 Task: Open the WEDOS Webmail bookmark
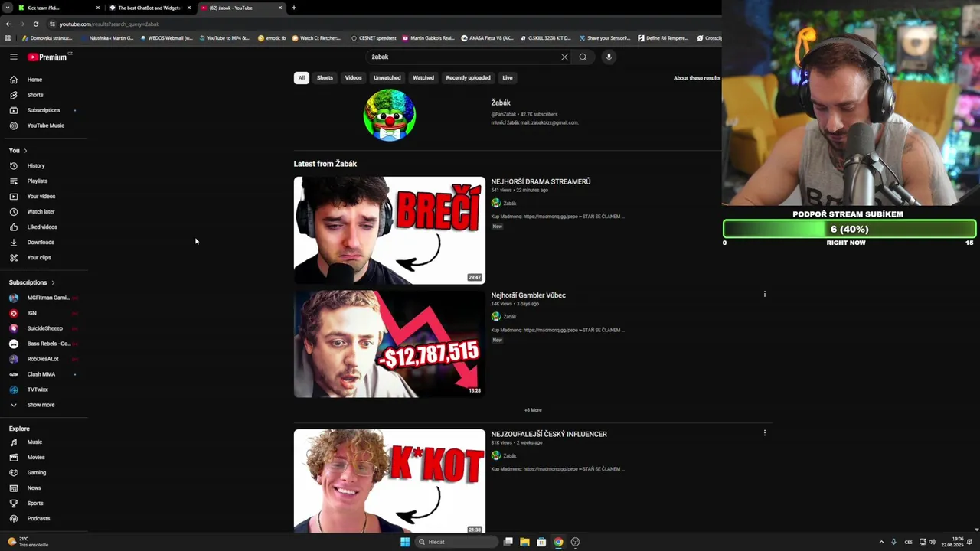166,38
